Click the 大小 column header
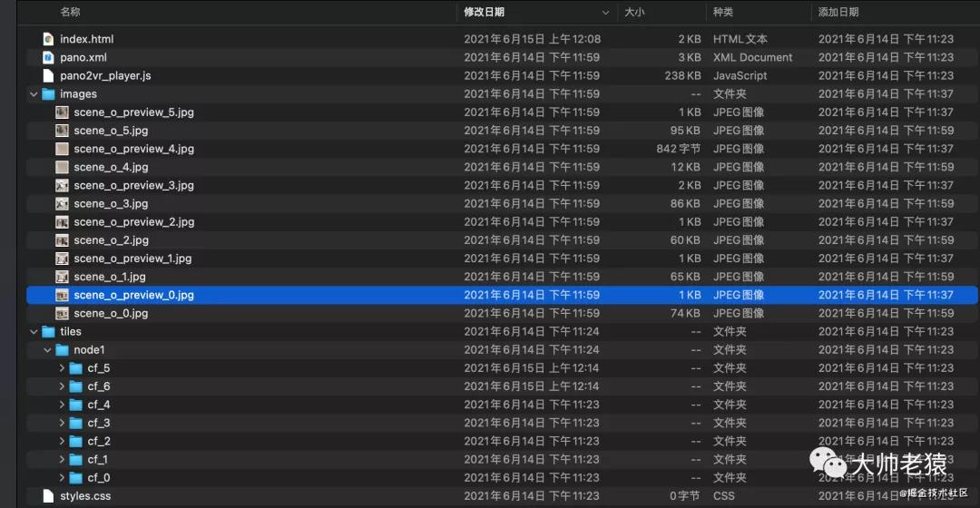 tap(634, 12)
